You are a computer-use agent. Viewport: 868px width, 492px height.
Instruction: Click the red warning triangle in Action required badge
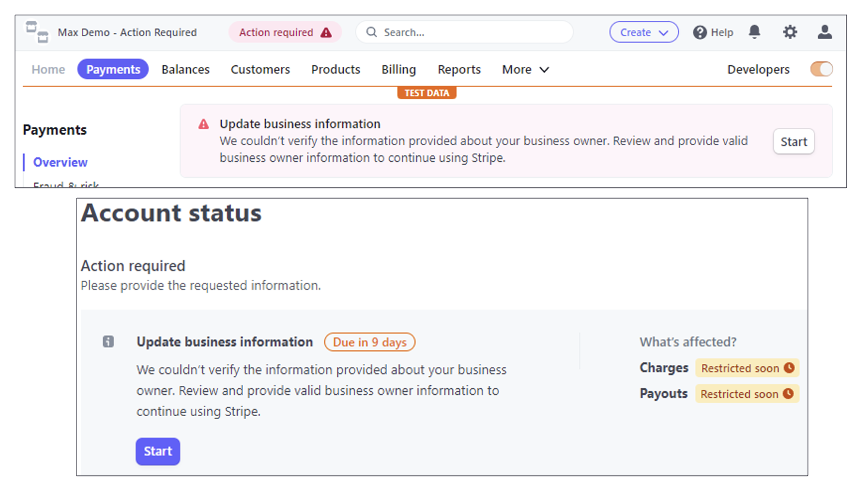[x=326, y=33]
